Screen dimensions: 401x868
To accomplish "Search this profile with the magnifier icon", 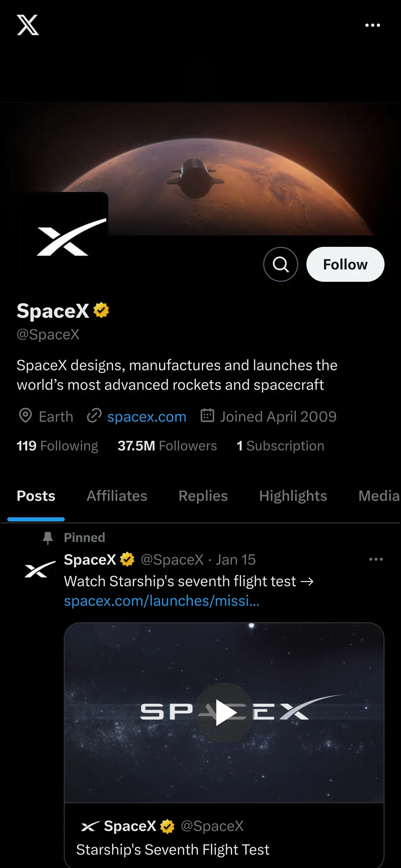I will 280,264.
